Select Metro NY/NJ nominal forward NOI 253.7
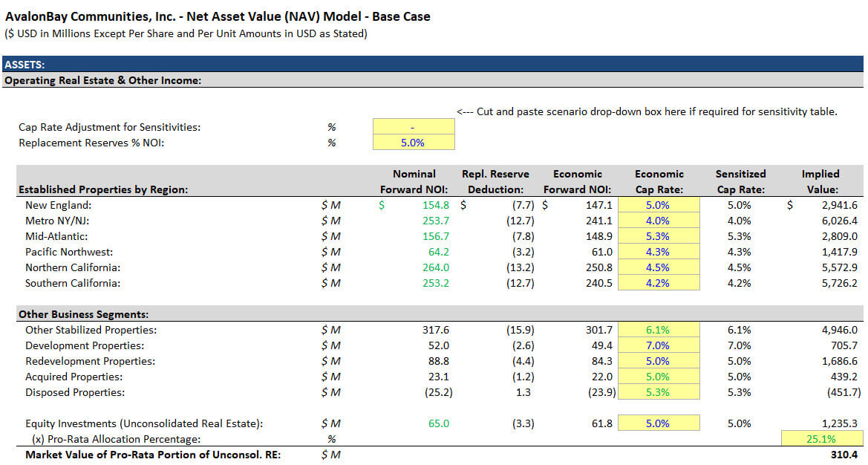The image size is (868, 465). [x=436, y=221]
